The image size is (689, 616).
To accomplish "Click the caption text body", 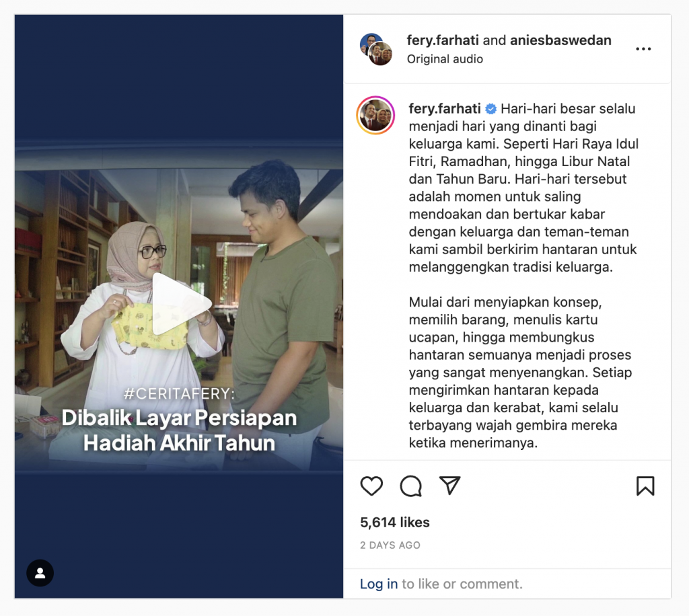I will tap(523, 276).
